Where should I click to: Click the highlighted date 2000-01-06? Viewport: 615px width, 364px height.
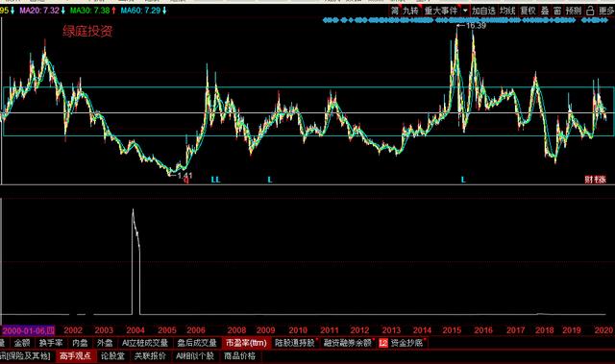coord(28,330)
